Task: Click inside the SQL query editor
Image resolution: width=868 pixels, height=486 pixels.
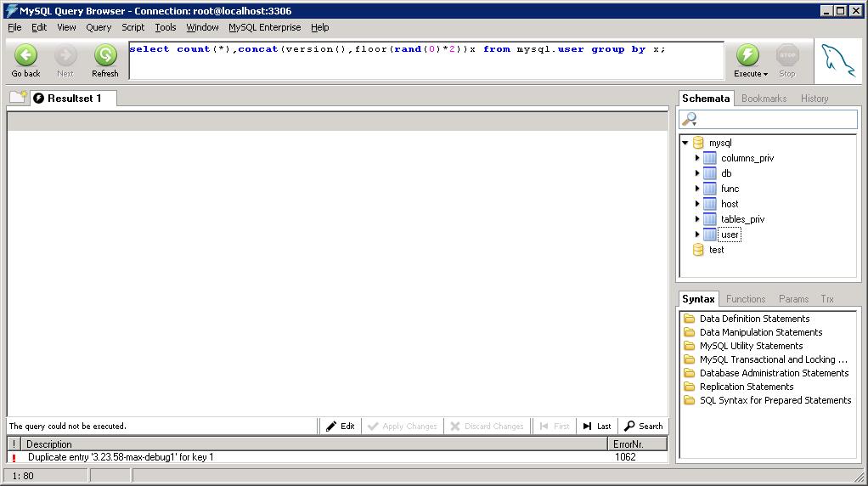Action: click(x=426, y=60)
